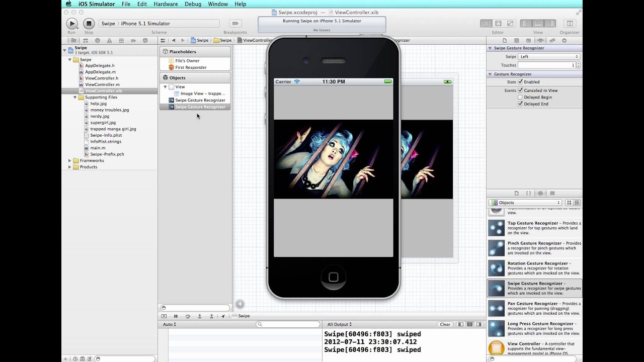Screen dimensions: 644x362
Task: Select Pan Gesture Recognizer in library
Action: (x=534, y=308)
